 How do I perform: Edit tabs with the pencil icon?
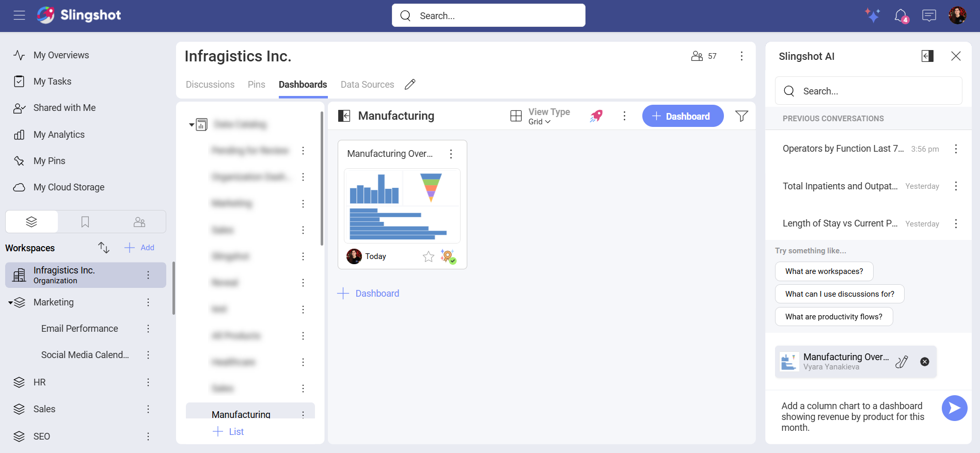pos(410,85)
